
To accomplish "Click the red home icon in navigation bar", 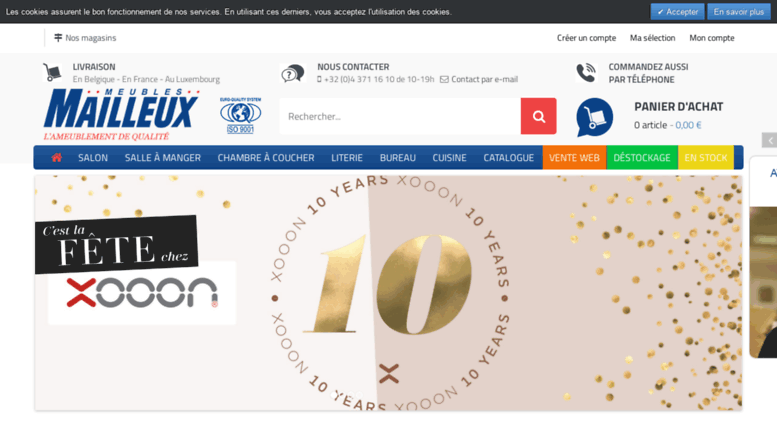I will (x=56, y=158).
